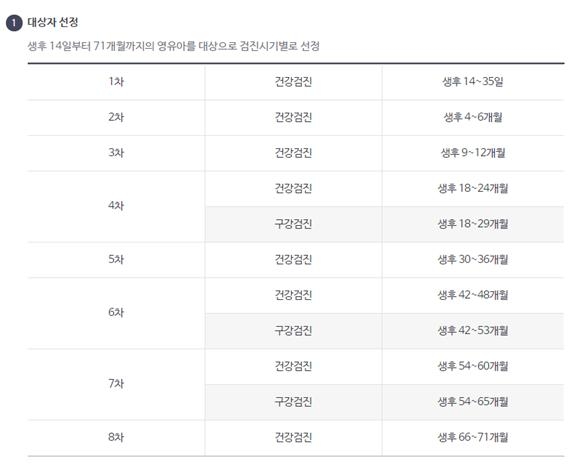Click 생후 18~29개월 cell

(x=473, y=224)
